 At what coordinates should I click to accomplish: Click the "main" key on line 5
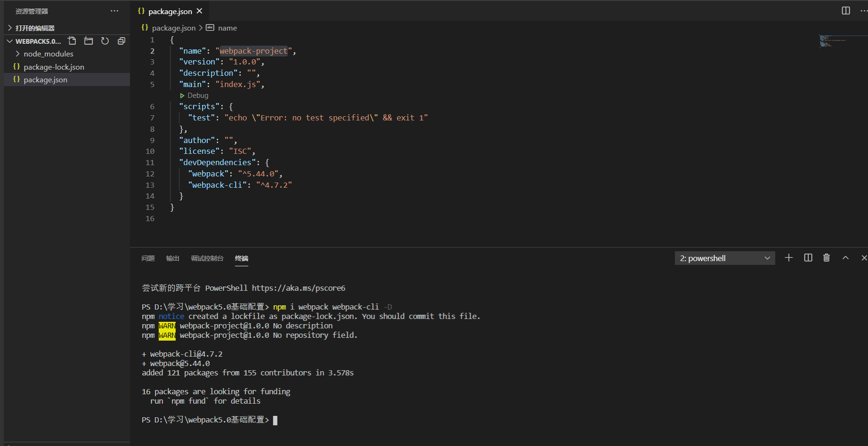coord(193,84)
